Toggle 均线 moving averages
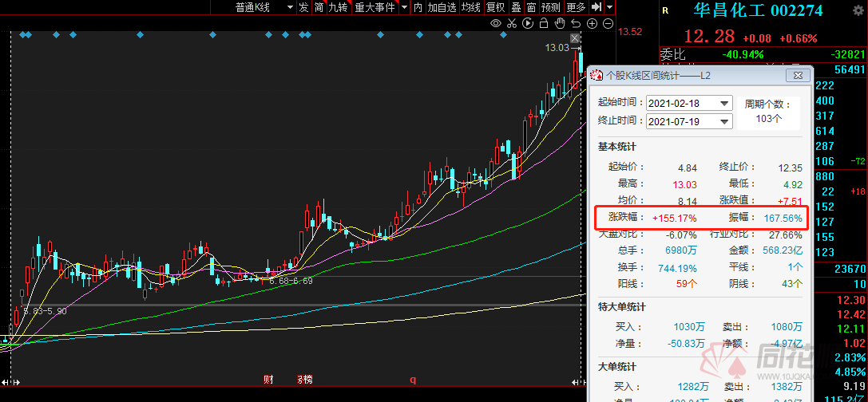The image size is (868, 402). click(471, 7)
